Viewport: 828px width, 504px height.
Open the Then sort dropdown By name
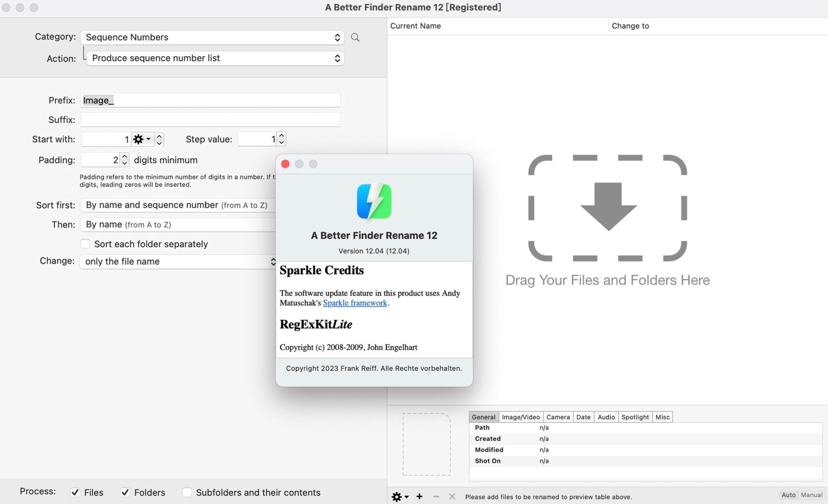pyautogui.click(x=178, y=225)
